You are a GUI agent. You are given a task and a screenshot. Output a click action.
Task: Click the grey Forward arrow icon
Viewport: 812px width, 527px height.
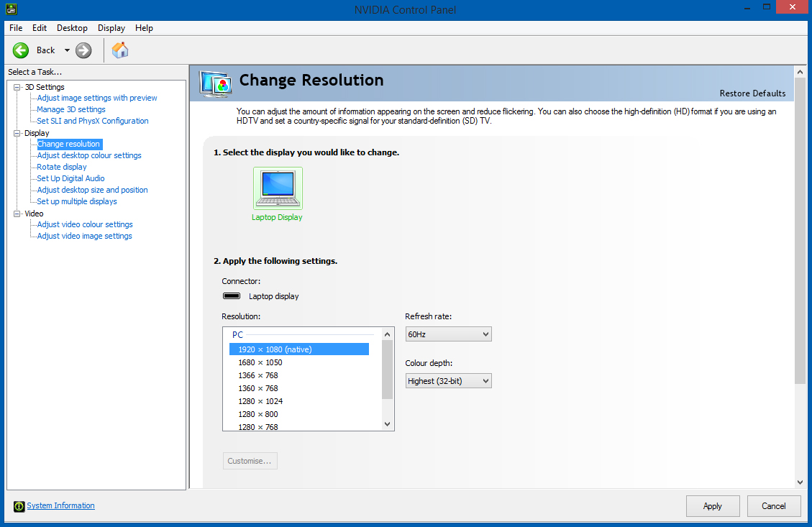click(83, 50)
